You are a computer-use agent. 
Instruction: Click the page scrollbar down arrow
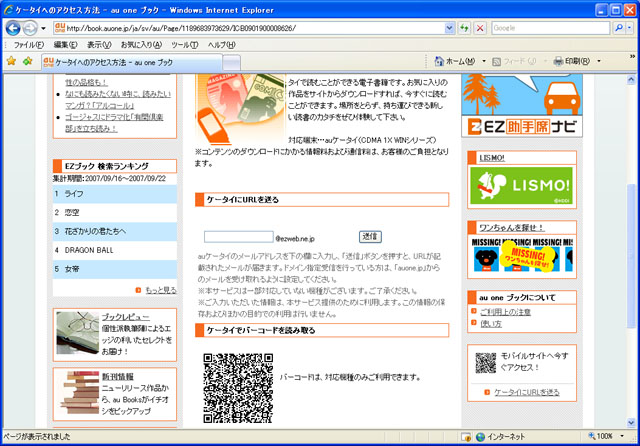click(631, 423)
